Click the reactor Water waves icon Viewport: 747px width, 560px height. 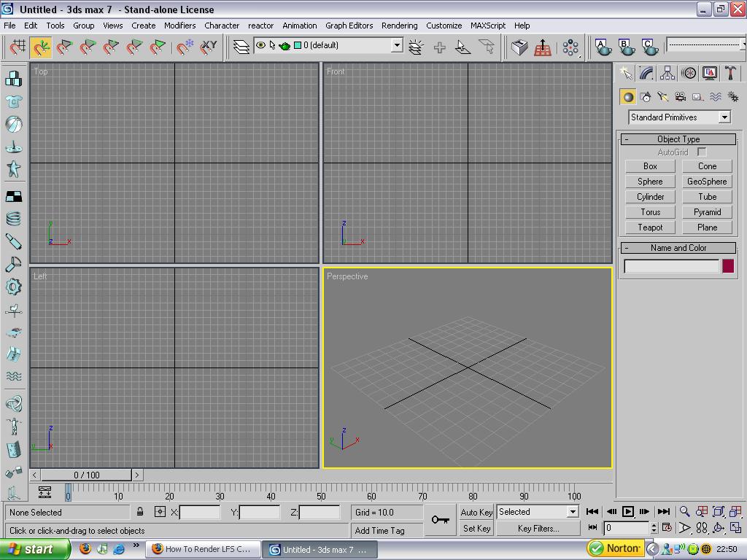[x=13, y=376]
